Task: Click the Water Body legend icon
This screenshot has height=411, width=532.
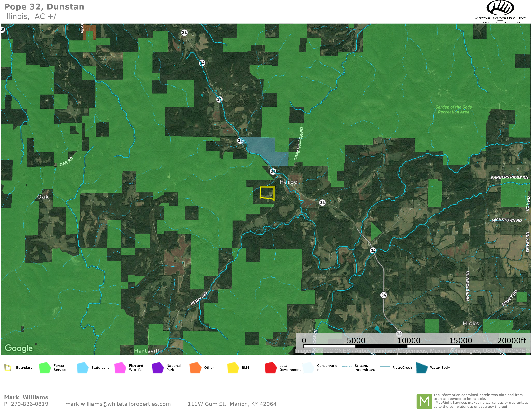Action: tap(422, 368)
